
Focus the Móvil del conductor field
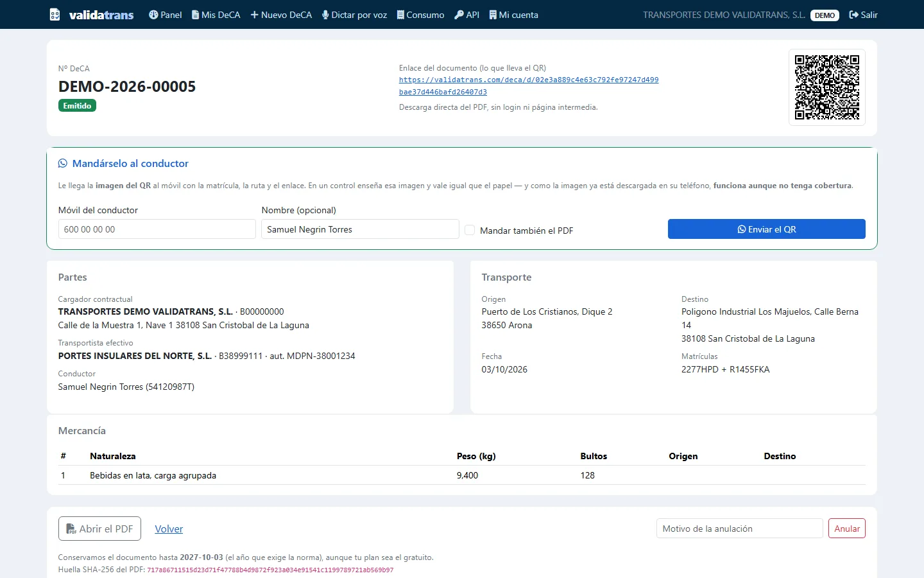157,229
